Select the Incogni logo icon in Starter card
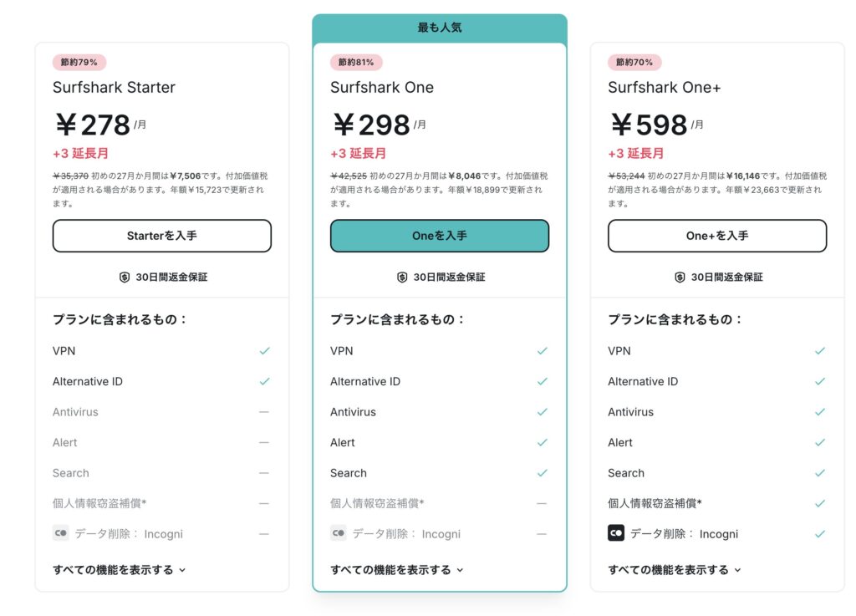 pos(59,532)
